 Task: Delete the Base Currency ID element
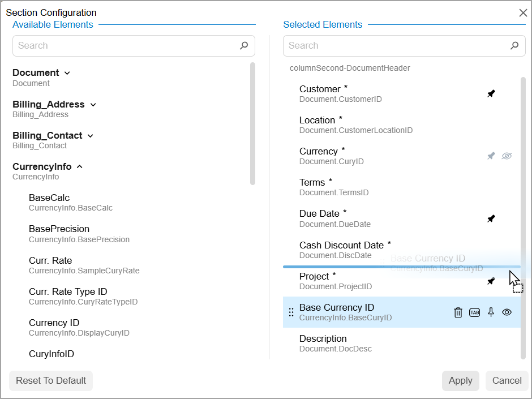(458, 312)
